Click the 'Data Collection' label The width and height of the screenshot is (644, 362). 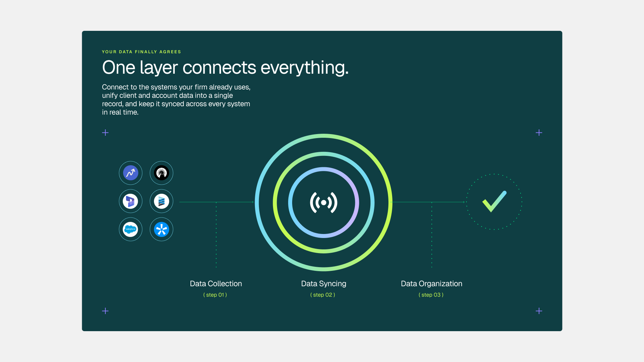[216, 284]
